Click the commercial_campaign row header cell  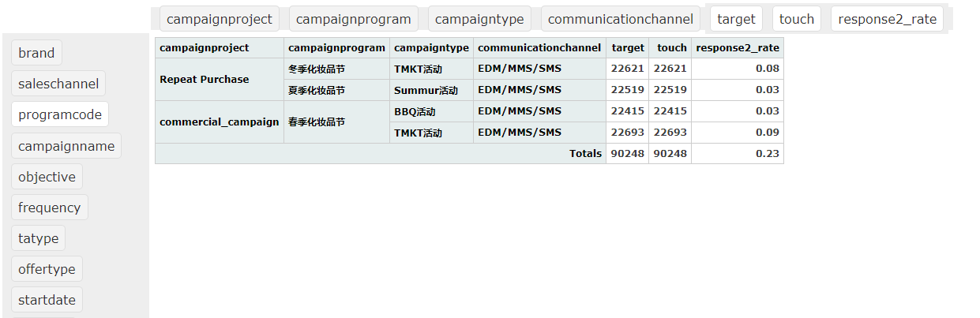coord(219,122)
